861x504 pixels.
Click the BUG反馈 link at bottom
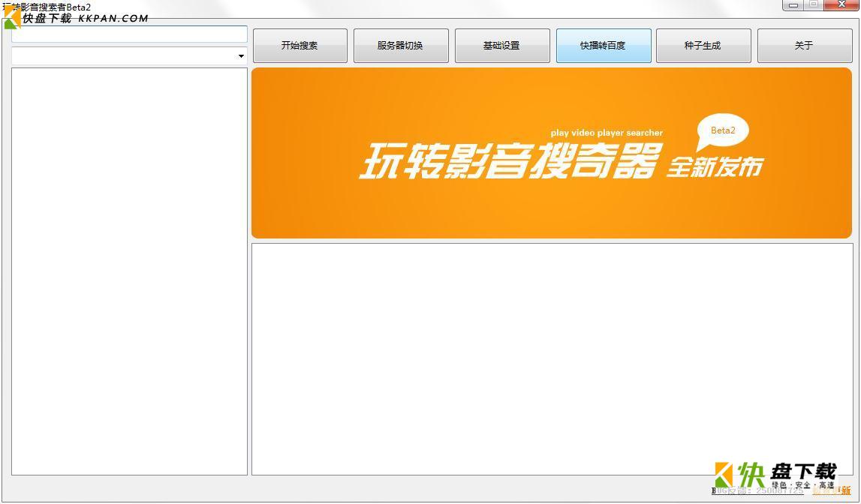coord(757,490)
